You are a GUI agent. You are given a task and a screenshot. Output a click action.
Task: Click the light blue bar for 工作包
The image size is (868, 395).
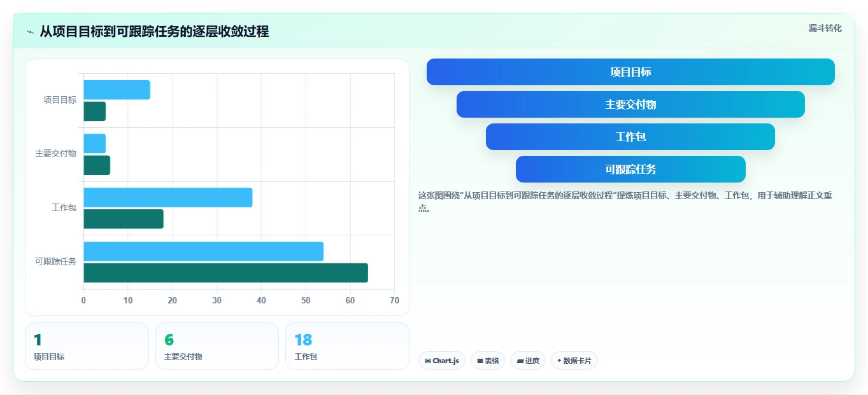click(168, 197)
